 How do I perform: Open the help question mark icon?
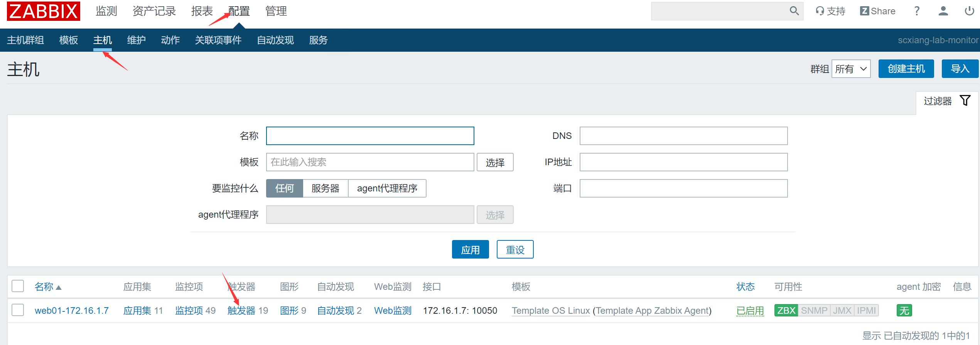tap(917, 11)
